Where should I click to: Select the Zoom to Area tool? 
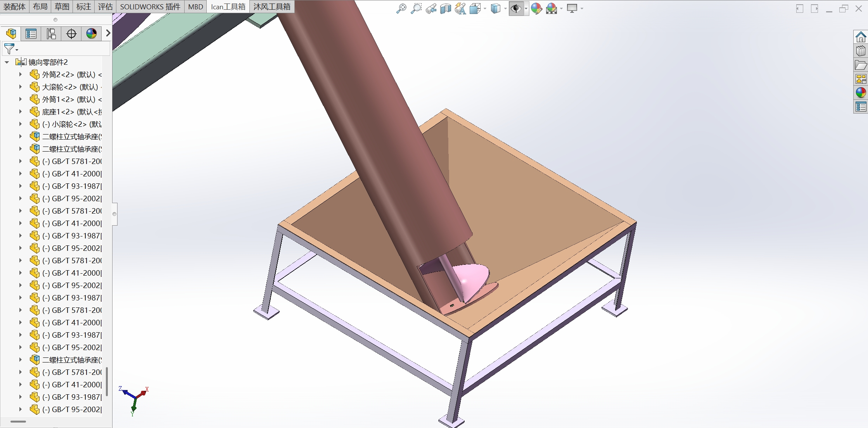(416, 9)
